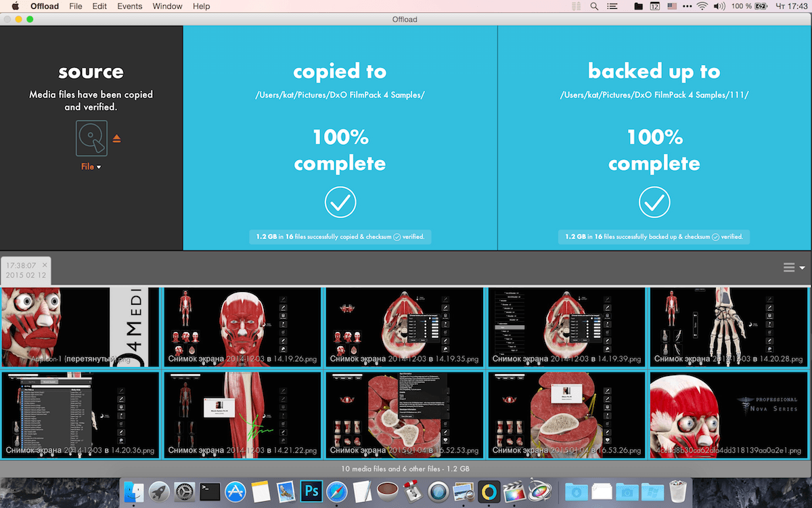Click the Wi-Fi menu bar icon
This screenshot has height=508, width=812.
[702, 6]
